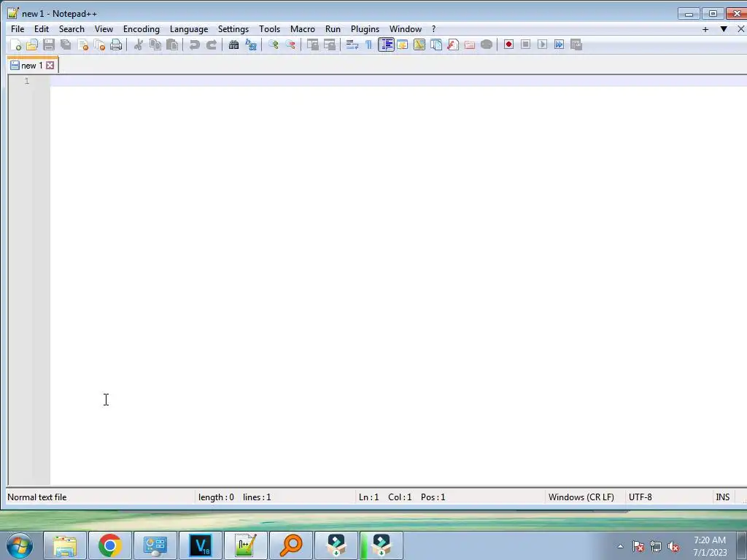Click the 'Windows (CR LF)' status bar field
This screenshot has height=560, width=747.
click(x=581, y=497)
